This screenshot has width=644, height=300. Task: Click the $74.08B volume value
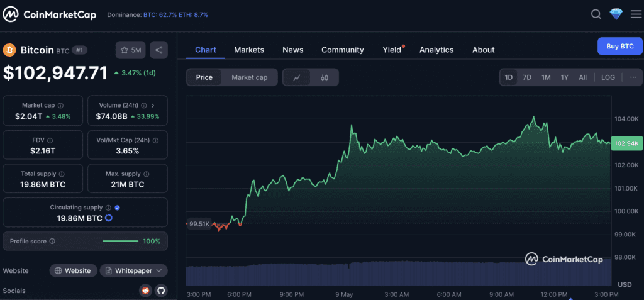(x=111, y=116)
